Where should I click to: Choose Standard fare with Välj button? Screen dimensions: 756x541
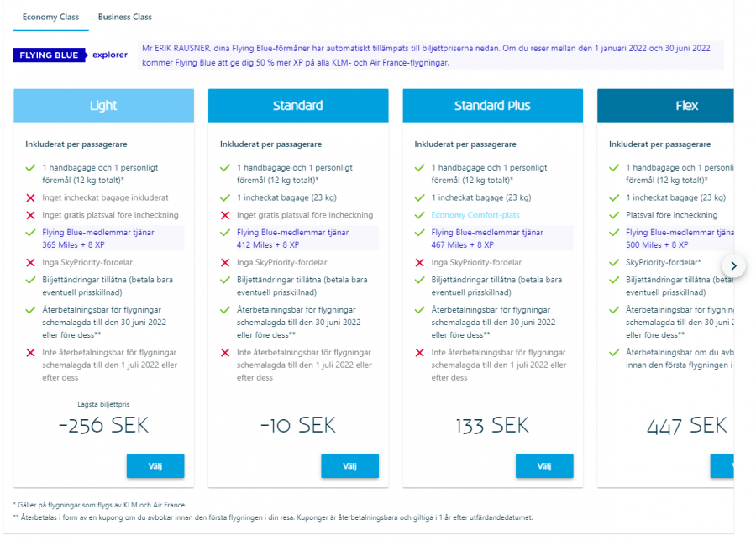(349, 466)
